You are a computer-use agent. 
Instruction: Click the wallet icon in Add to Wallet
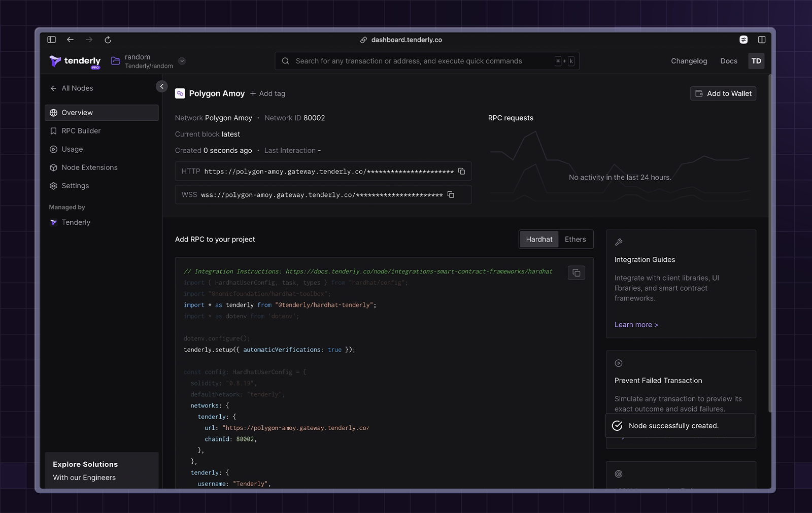[699, 93]
